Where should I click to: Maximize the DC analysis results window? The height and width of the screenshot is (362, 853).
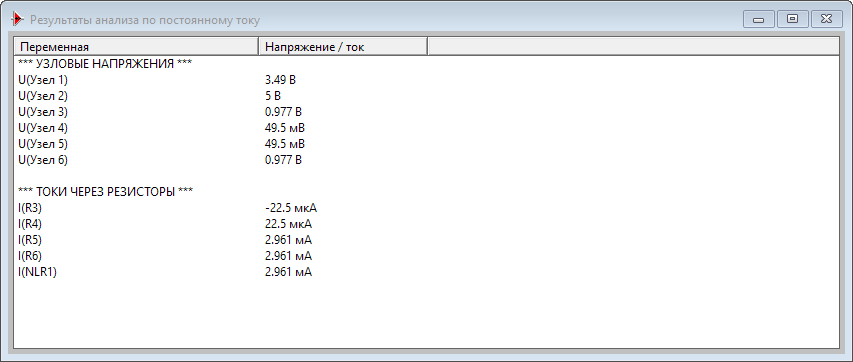coord(793,19)
